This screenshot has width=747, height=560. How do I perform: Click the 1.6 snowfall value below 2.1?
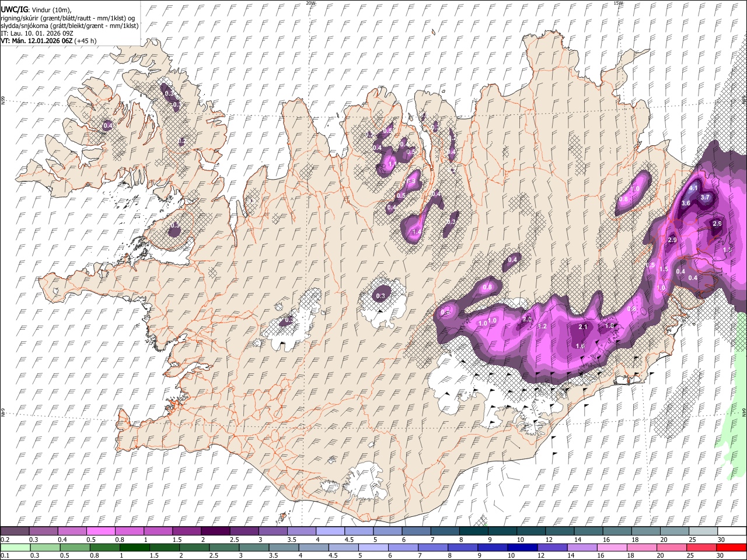[x=580, y=346]
